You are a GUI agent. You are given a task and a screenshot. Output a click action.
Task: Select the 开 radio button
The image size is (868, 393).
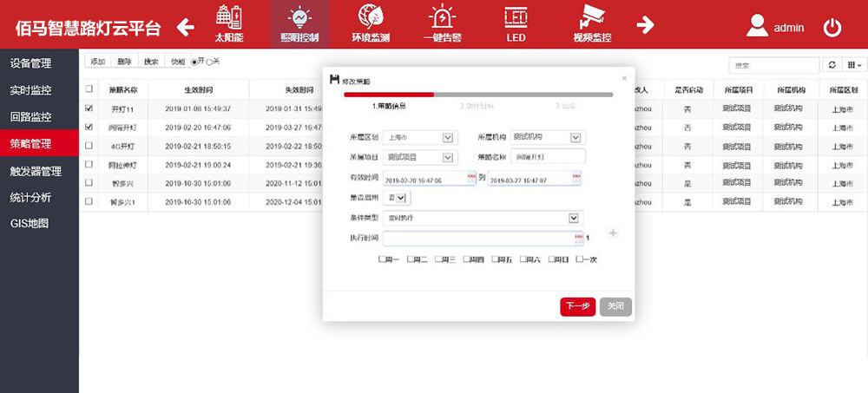[x=194, y=62]
